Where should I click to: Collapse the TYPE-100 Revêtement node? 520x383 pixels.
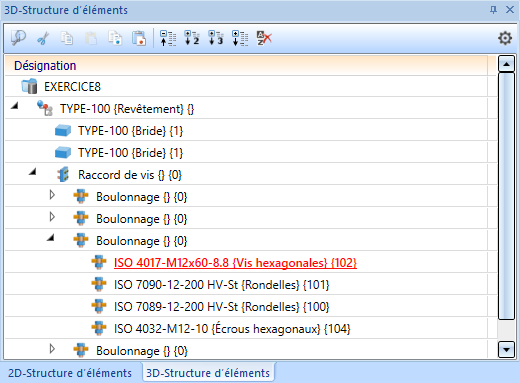(x=14, y=106)
